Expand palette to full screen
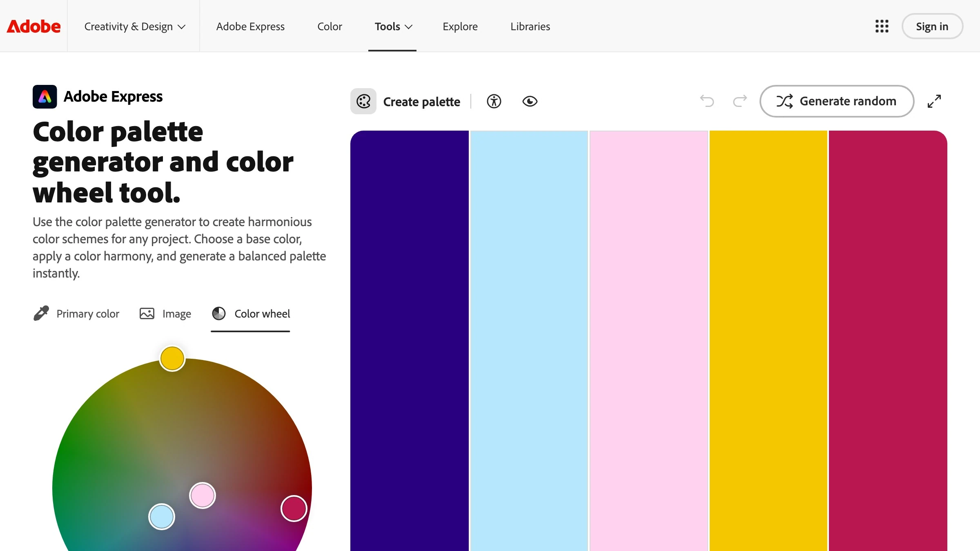This screenshot has height=551, width=980. pyautogui.click(x=934, y=101)
